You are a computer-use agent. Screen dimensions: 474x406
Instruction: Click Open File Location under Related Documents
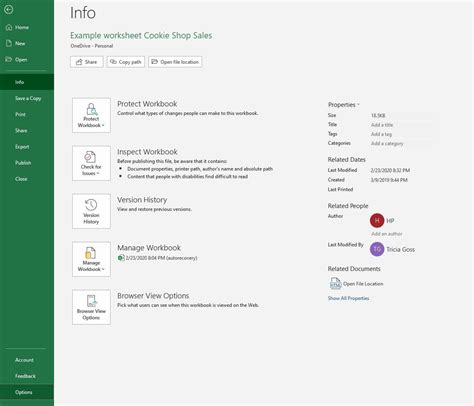coord(363,284)
